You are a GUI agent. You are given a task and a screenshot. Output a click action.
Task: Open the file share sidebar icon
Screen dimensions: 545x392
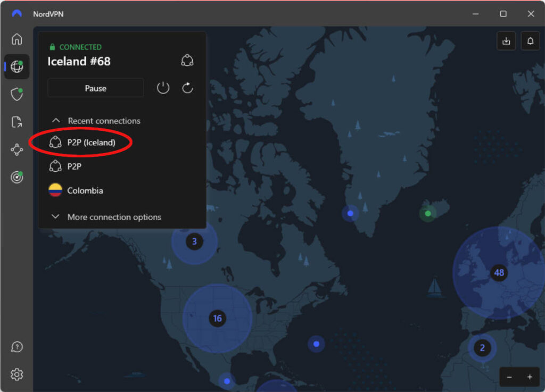(x=16, y=122)
